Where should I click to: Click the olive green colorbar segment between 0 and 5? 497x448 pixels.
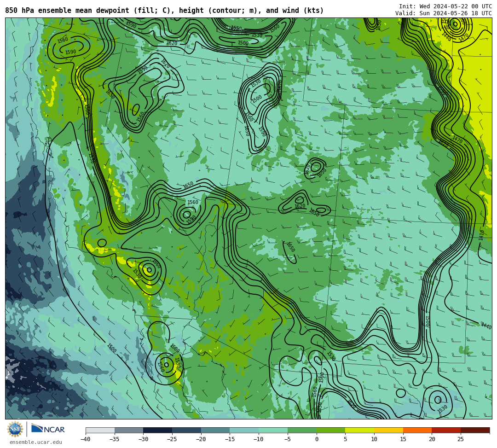331,430
